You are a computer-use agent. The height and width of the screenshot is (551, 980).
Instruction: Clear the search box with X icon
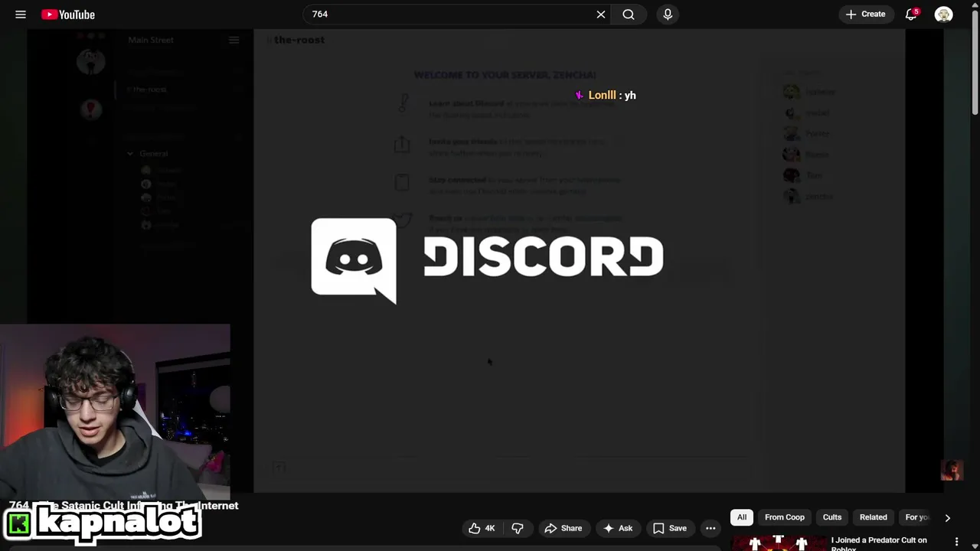pos(601,15)
